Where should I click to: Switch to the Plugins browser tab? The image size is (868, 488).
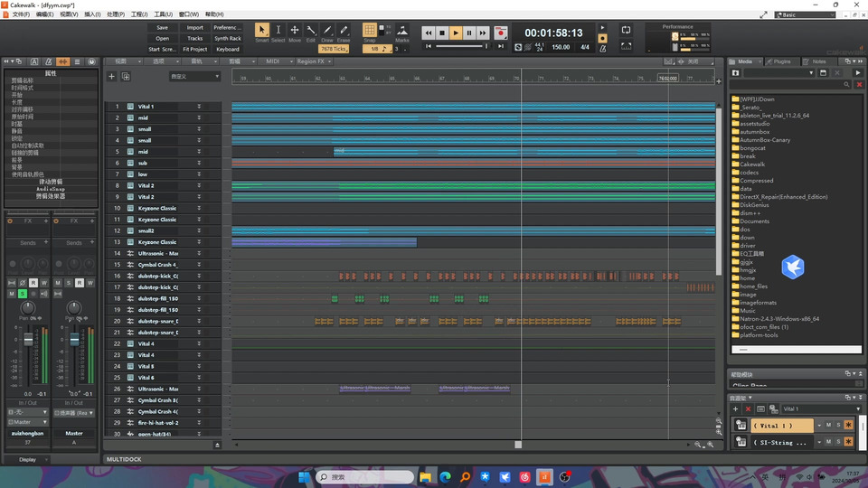pos(781,61)
